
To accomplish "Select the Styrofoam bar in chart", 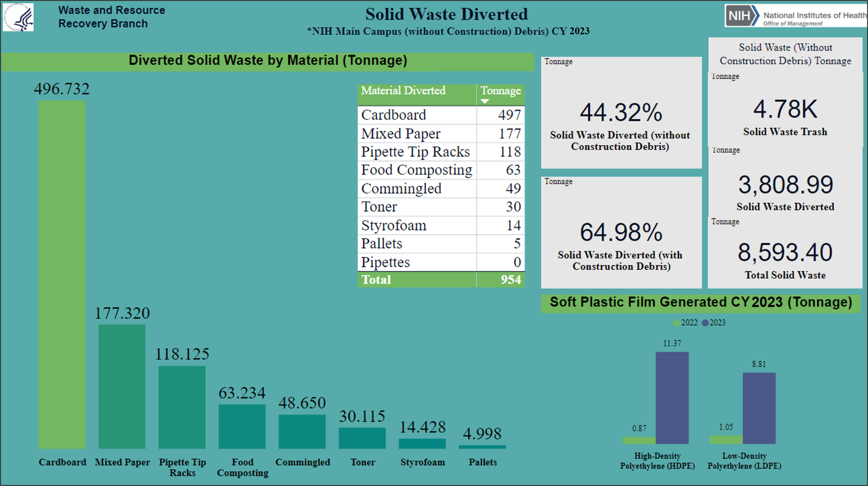I will 422,443.
